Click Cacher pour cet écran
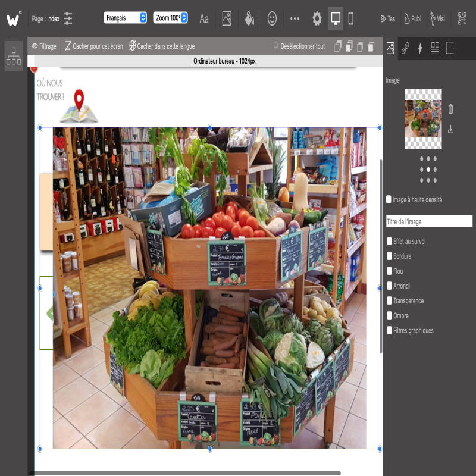Viewport: 476px width, 476px height. point(94,46)
